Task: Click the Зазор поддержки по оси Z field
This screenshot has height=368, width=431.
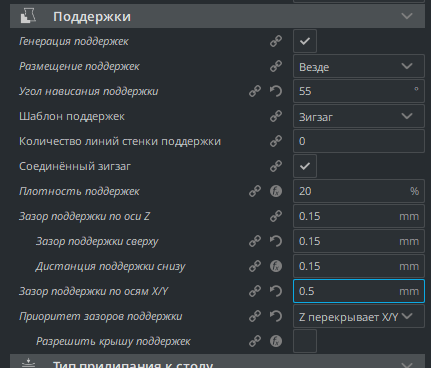Action: tap(359, 216)
